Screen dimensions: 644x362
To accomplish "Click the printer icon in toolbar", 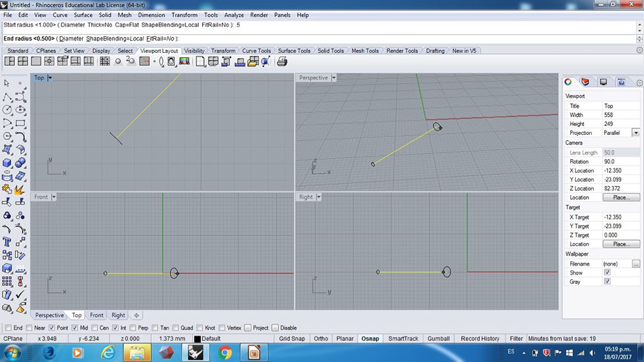I will pyautogui.click(x=282, y=61).
